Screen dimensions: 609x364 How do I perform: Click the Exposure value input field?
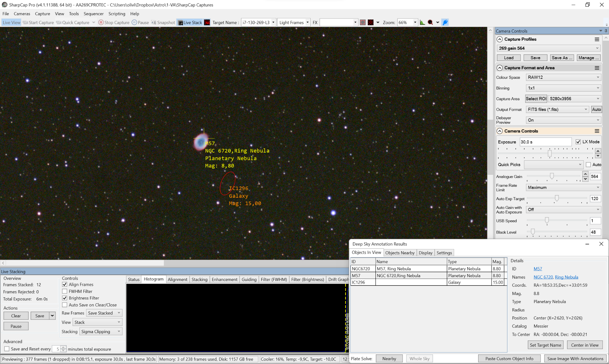pos(545,142)
